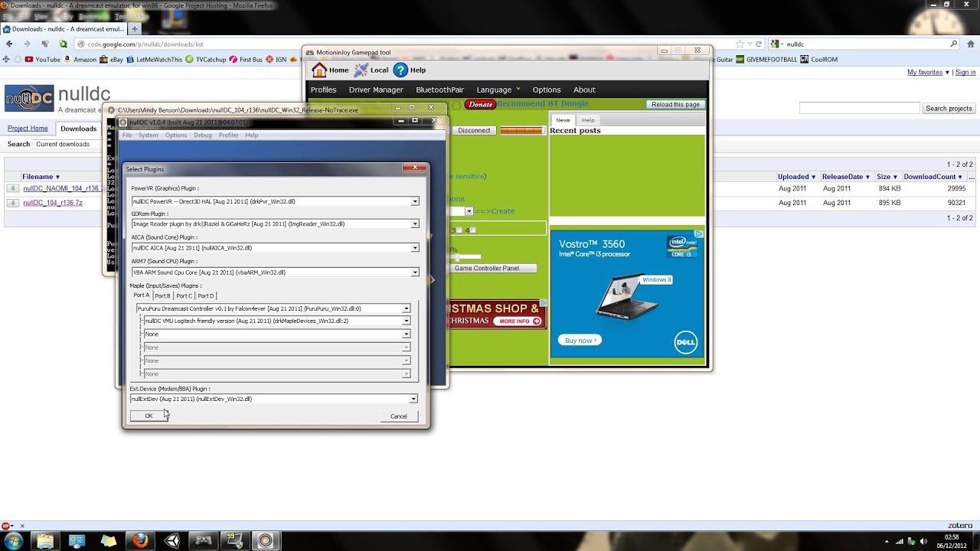980x551 pixels.
Task: Expand GDRom plugin dropdown
Action: [x=415, y=224]
